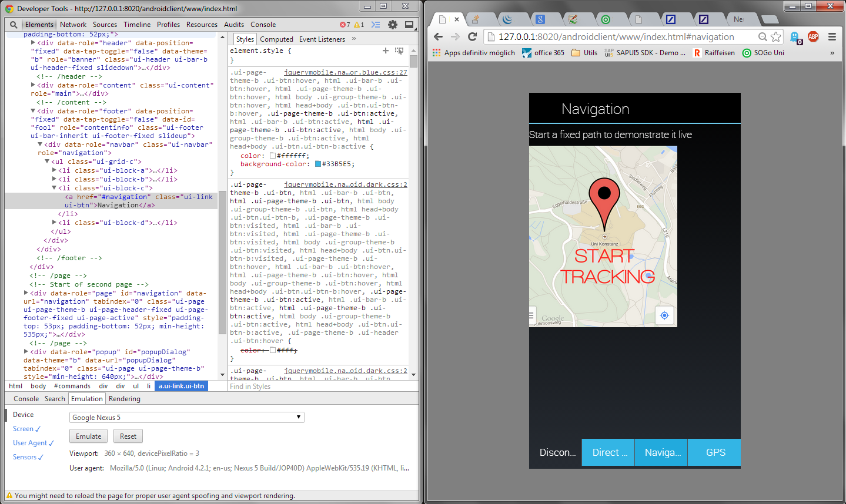This screenshot has height=504, width=846.
Task: Switch drawer to the Rendering tab
Action: tap(125, 399)
